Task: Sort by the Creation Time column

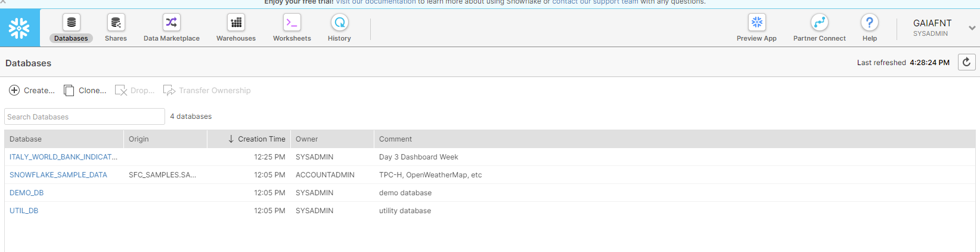Action: pyautogui.click(x=261, y=139)
